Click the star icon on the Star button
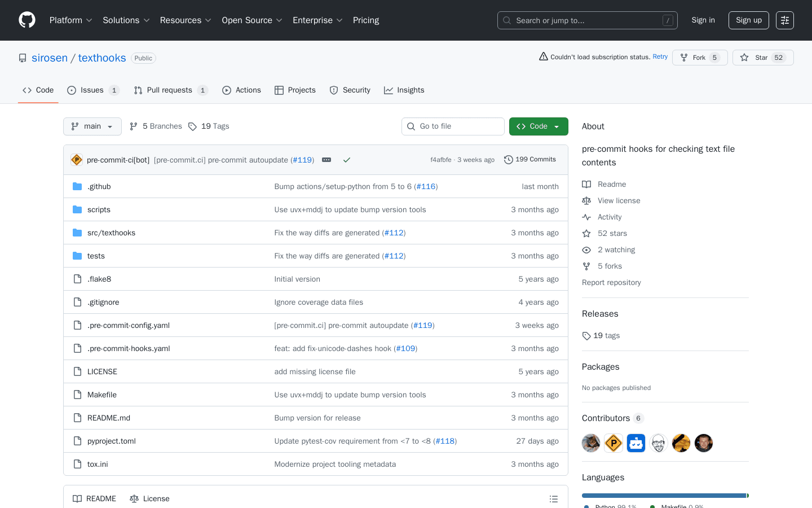 pyautogui.click(x=744, y=58)
